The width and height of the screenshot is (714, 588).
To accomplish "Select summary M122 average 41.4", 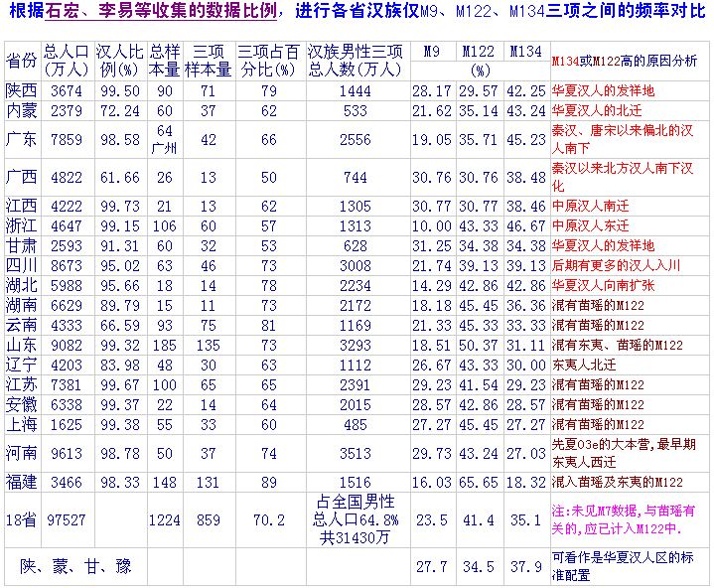I will tap(479, 520).
